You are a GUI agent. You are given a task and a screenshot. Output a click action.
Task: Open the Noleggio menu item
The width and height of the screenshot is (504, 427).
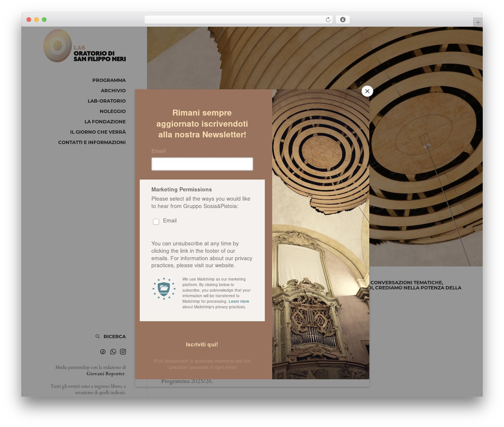pyautogui.click(x=113, y=111)
